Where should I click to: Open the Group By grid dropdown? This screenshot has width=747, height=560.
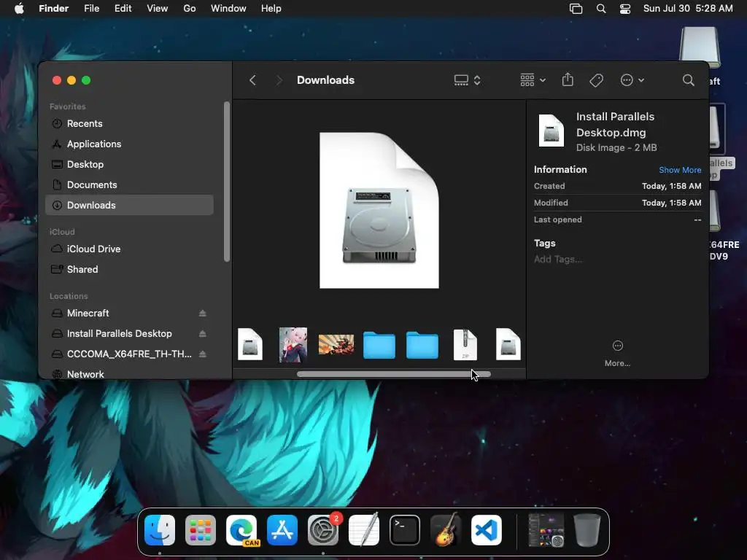533,80
